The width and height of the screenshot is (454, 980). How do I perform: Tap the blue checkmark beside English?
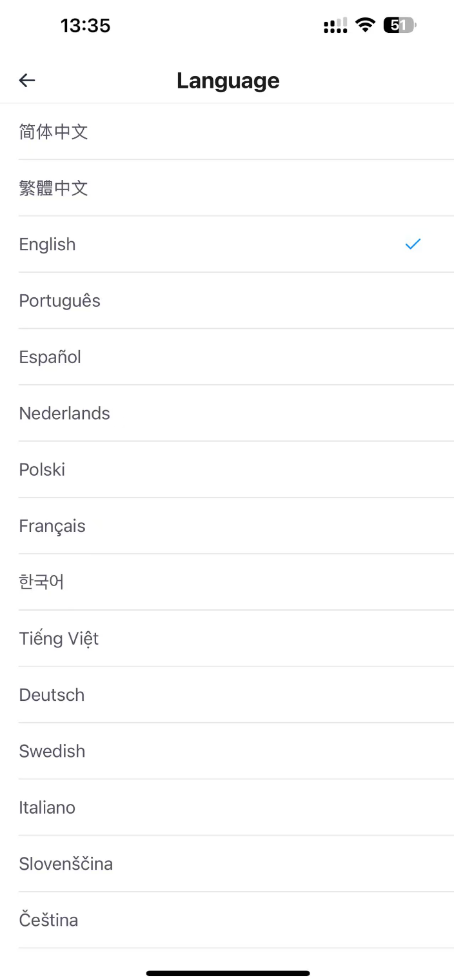pyautogui.click(x=413, y=244)
